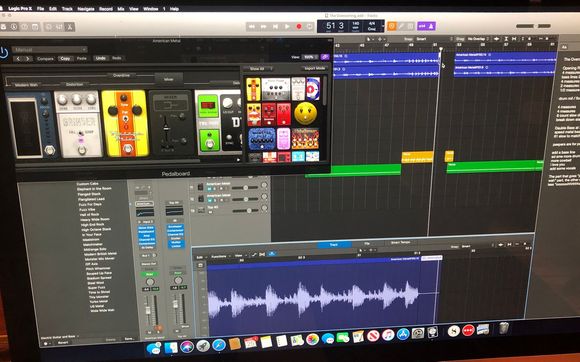Click the purple link icon in Pedalboard
Viewport: 580px width, 362px height.
[x=325, y=57]
